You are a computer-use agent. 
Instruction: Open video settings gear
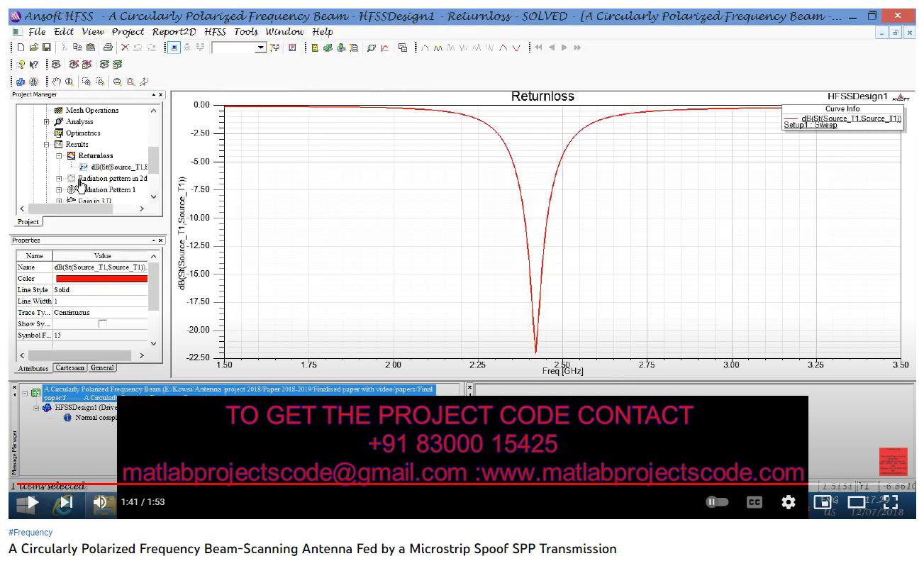tap(788, 502)
